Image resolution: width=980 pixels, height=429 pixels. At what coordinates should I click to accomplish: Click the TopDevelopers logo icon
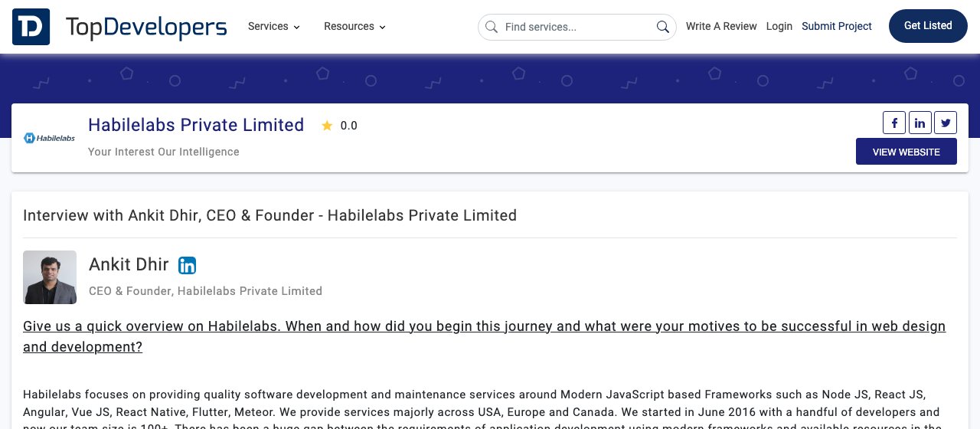pyautogui.click(x=31, y=27)
